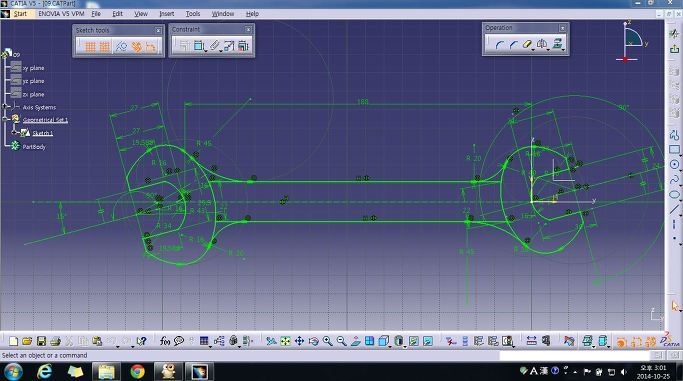
Task: Open the File menu
Action: (96, 13)
